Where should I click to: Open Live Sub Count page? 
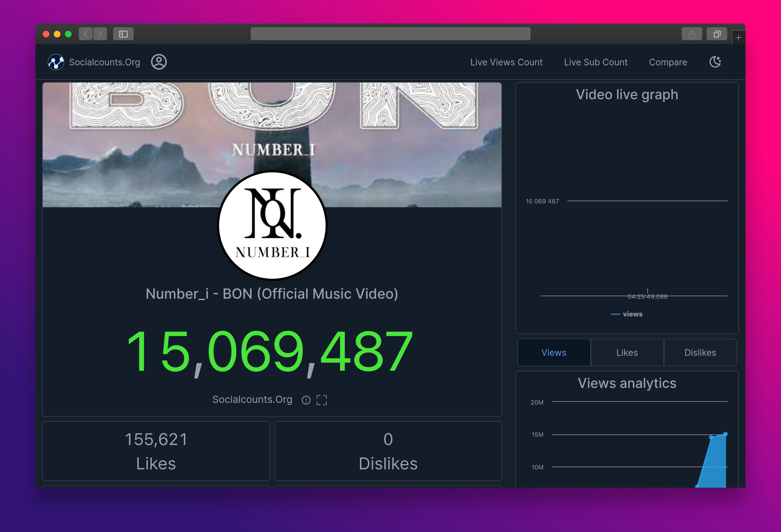[x=595, y=62]
